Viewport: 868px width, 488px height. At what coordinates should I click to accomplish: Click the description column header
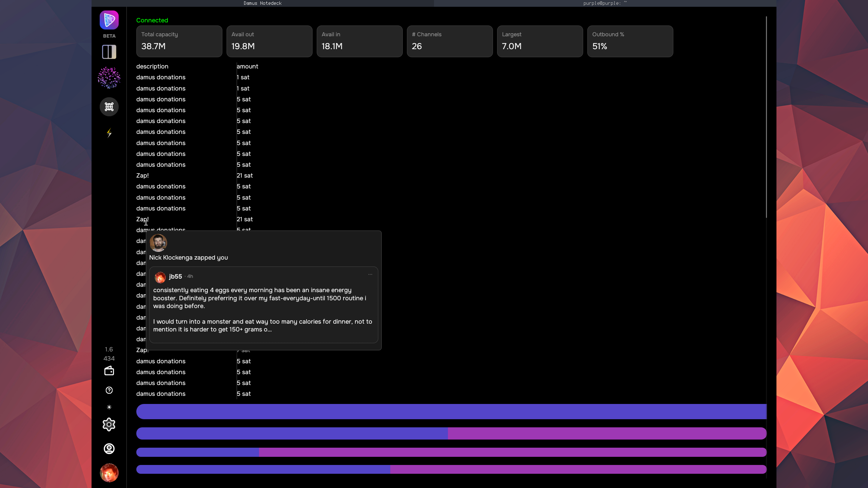pos(152,66)
